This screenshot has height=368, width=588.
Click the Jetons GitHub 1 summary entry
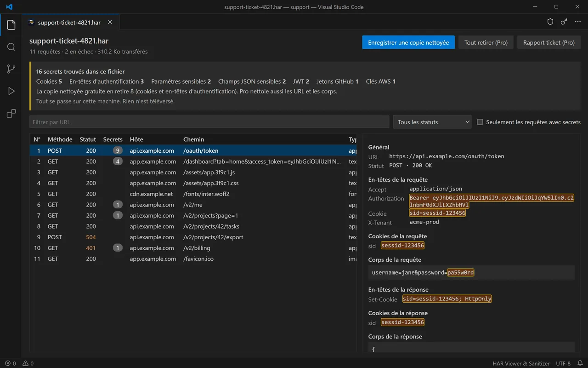click(x=338, y=81)
